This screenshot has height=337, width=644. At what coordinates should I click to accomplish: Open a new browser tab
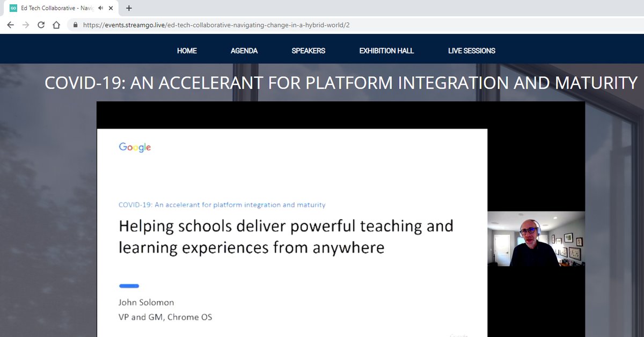pos(129,8)
